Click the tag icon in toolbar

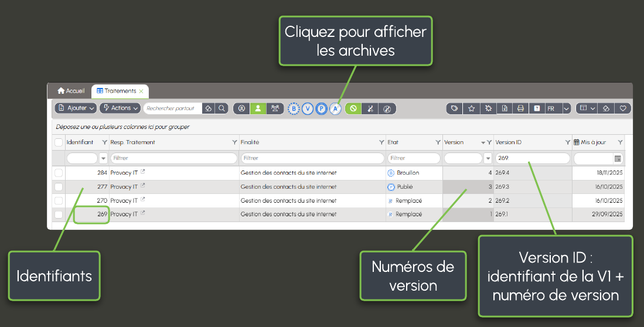pyautogui.click(x=454, y=108)
